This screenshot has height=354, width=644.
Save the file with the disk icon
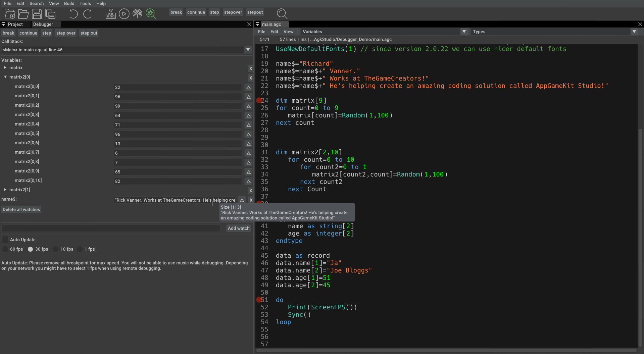tap(37, 14)
